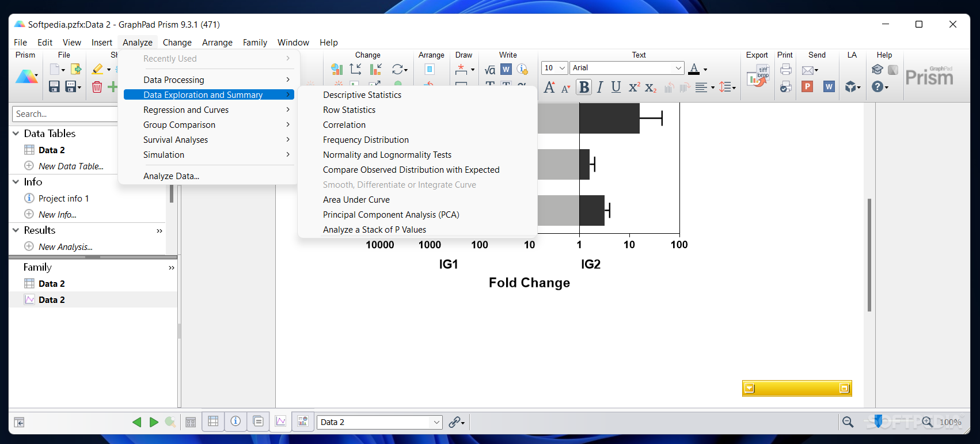This screenshot has height=444, width=980.
Task: Open the Analyze menu in menu bar
Action: [x=138, y=43]
